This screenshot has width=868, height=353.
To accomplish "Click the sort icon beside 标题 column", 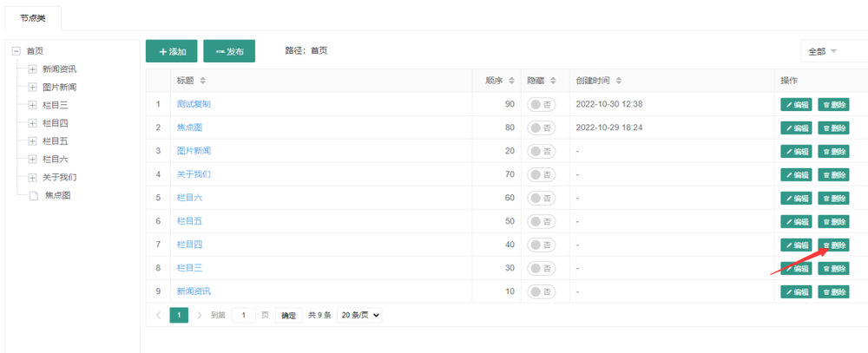I will [203, 81].
